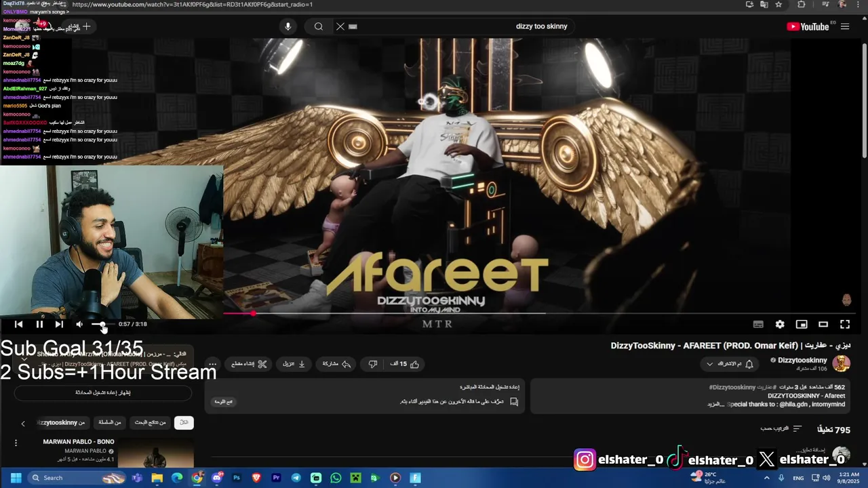Open Dizzytooskinny channel avatar

tap(841, 363)
